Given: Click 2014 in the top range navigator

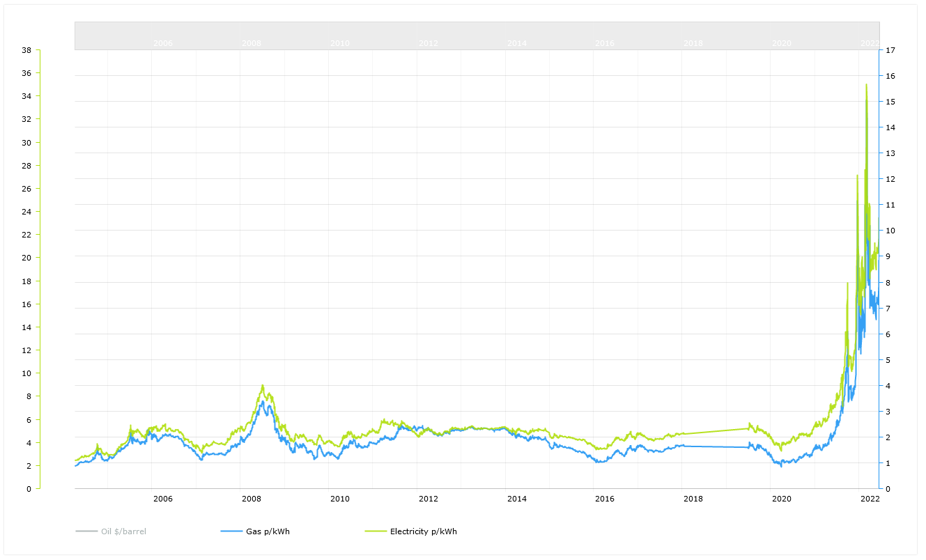Looking at the screenshot, I should coord(517,43).
